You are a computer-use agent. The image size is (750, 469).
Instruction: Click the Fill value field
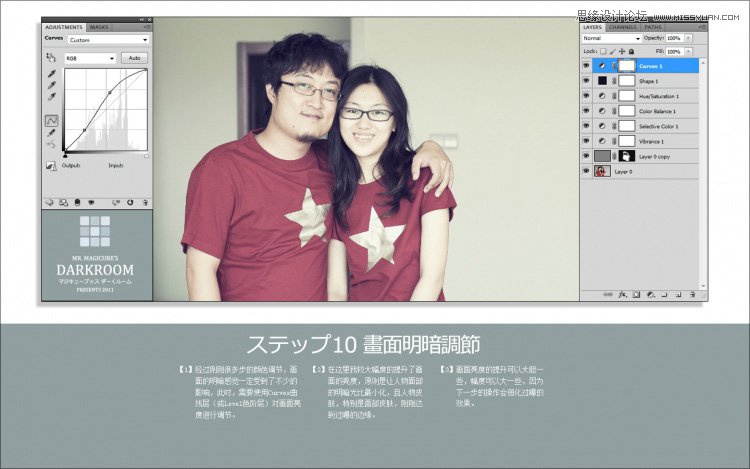pos(674,51)
